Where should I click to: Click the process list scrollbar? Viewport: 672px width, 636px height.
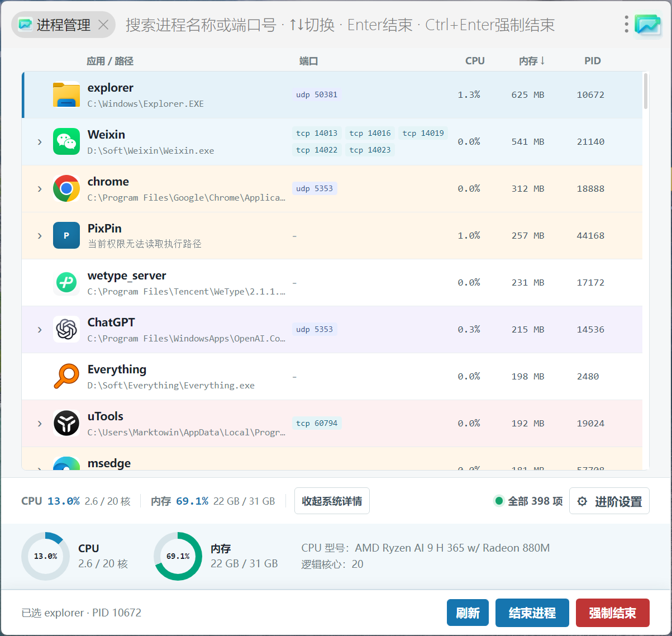[x=646, y=91]
